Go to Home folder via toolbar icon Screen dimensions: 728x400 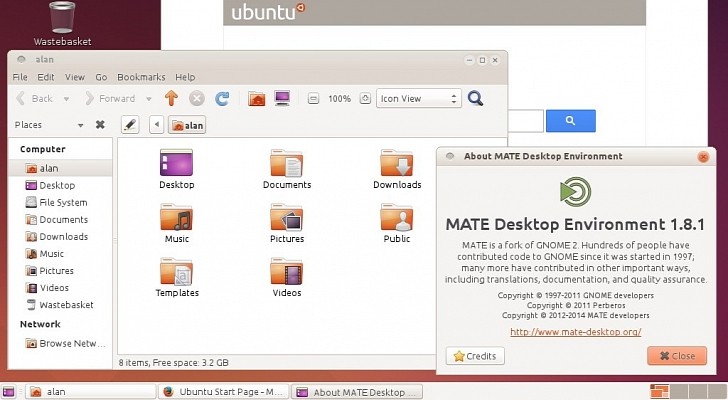[x=257, y=98]
